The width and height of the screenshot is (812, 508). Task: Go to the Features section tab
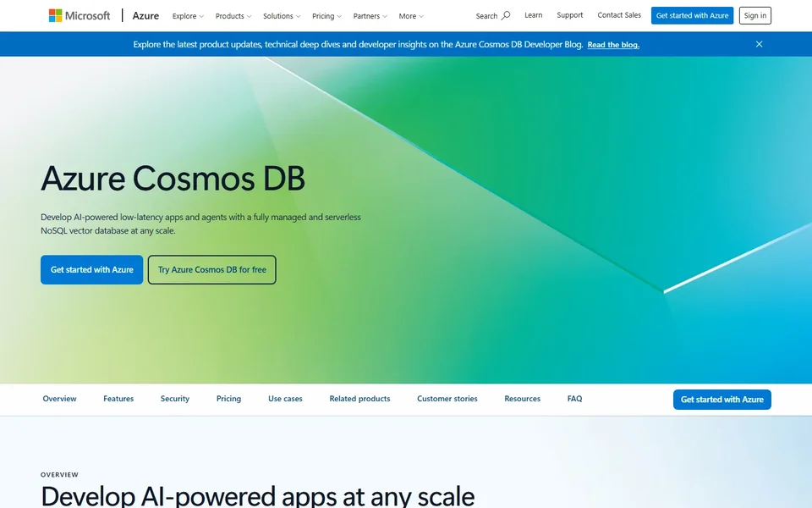118,399
